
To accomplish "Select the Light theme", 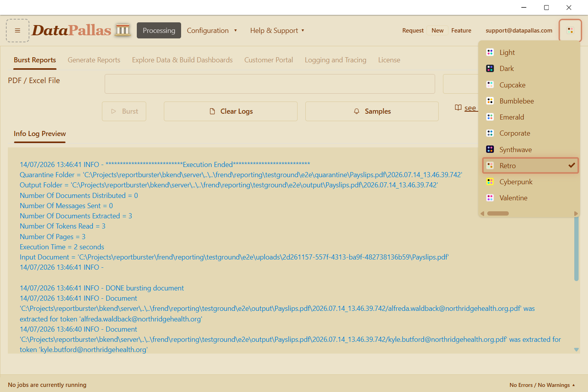I will (x=530, y=52).
